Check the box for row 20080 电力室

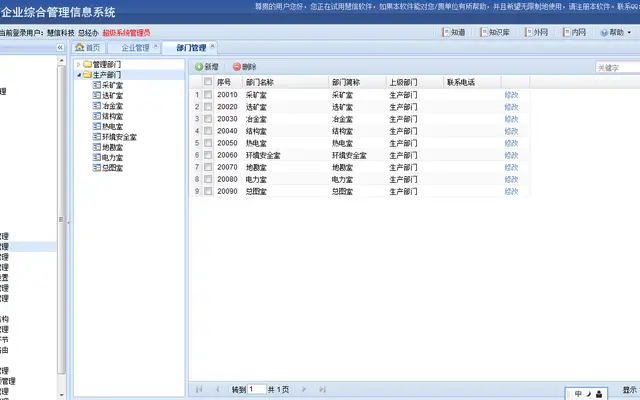[208, 179]
